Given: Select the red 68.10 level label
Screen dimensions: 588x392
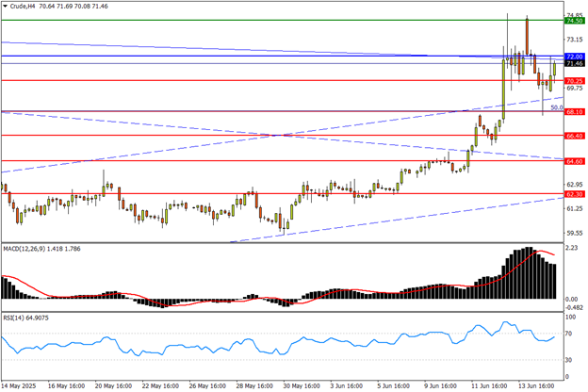Looking at the screenshot, I should pos(575,112).
